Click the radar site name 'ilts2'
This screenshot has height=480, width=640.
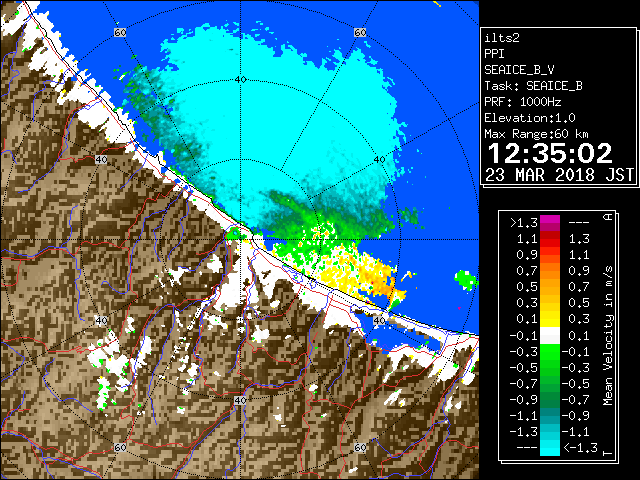coord(502,38)
